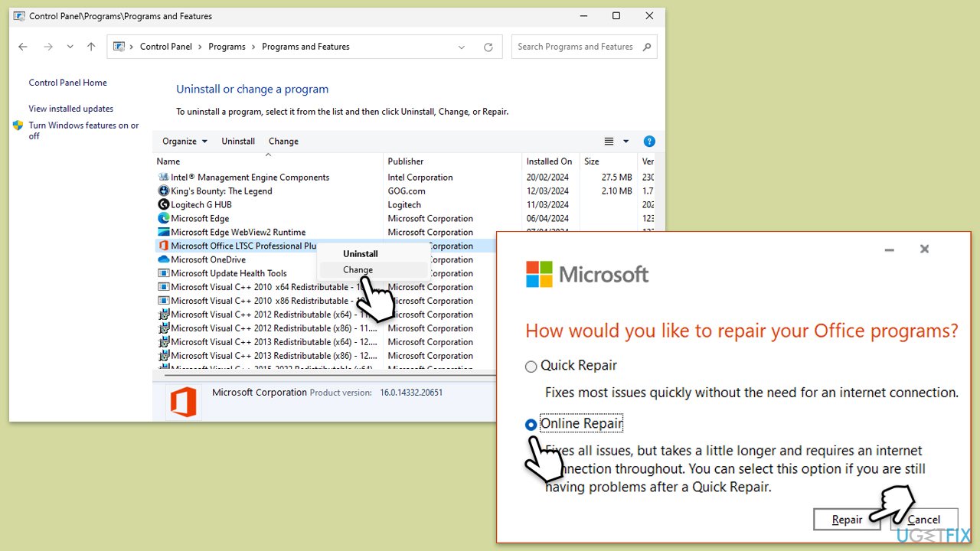Click the 27.5 MB size cell
This screenshot has width=980, height=551.
[617, 177]
